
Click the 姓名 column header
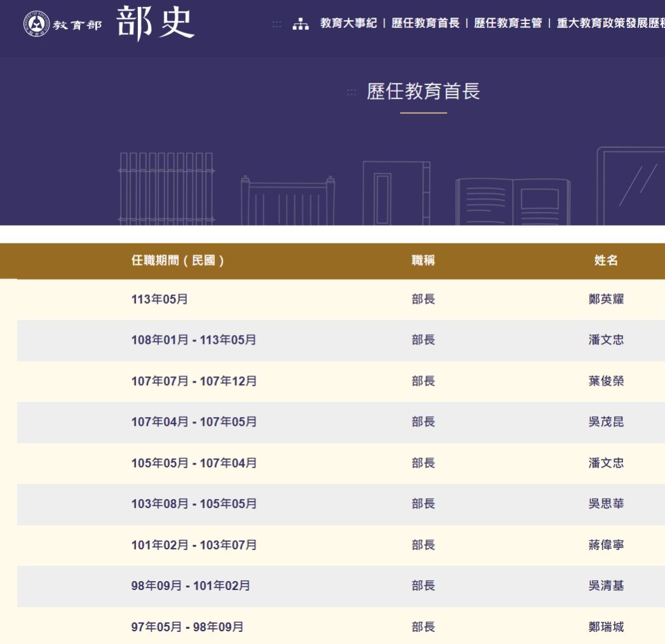pos(606,261)
